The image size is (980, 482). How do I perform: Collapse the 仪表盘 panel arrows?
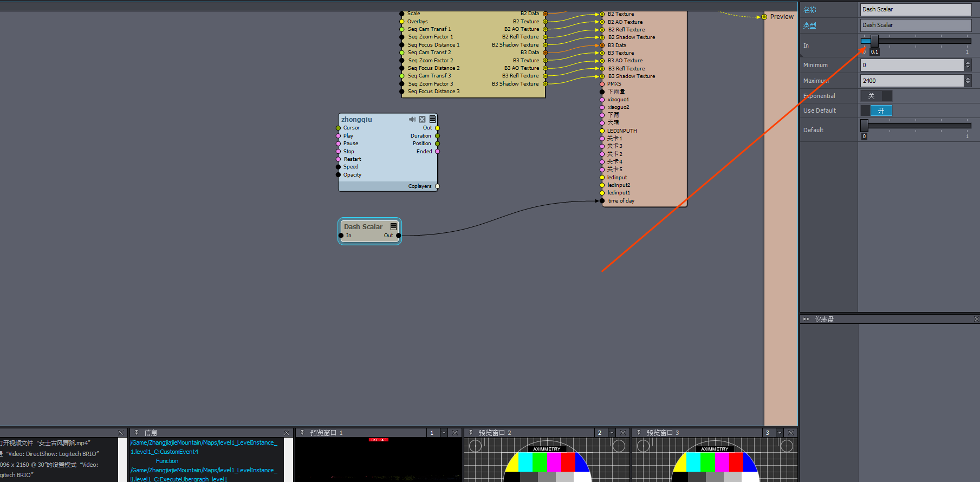coord(806,319)
